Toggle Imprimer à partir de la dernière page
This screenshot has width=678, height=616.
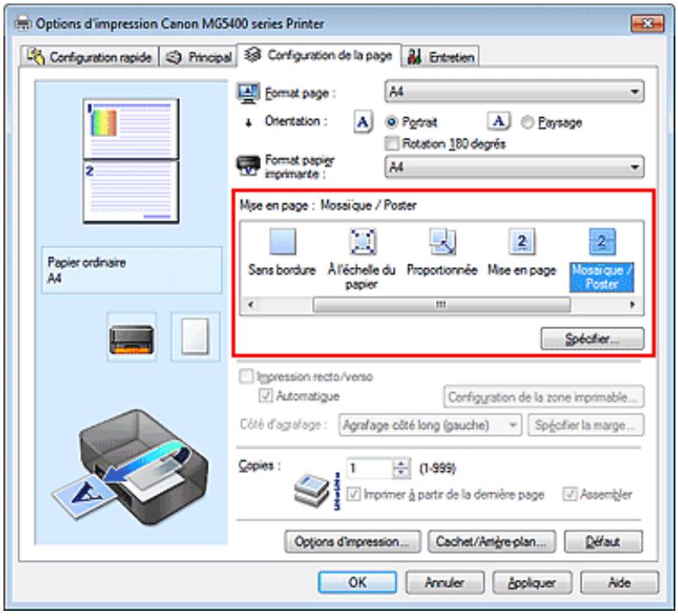click(354, 494)
